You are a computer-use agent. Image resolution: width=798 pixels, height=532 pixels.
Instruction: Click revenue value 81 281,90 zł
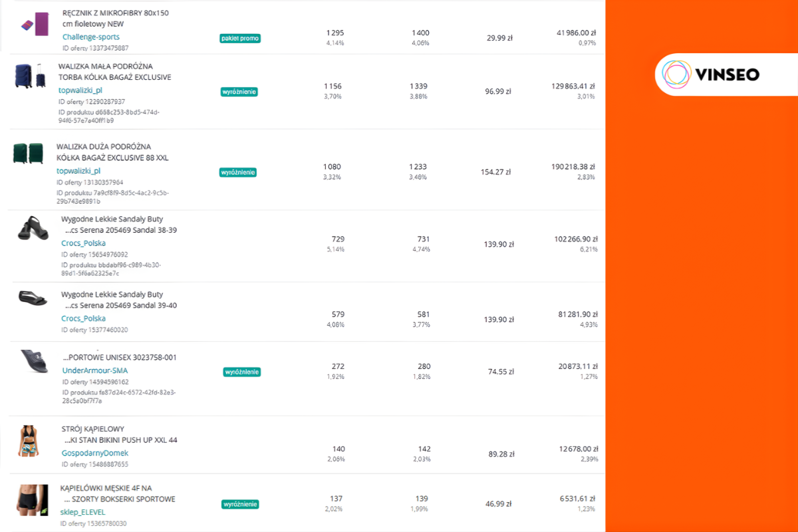(578, 314)
